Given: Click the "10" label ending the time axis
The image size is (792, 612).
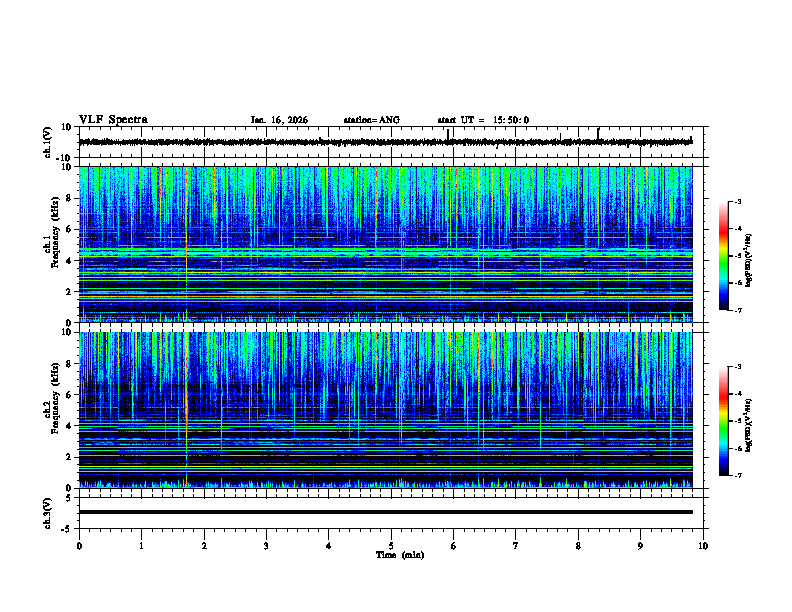Looking at the screenshot, I should [703, 545].
